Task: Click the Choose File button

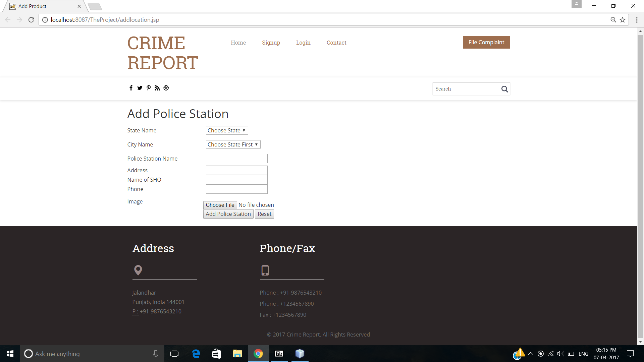Action: pyautogui.click(x=220, y=205)
